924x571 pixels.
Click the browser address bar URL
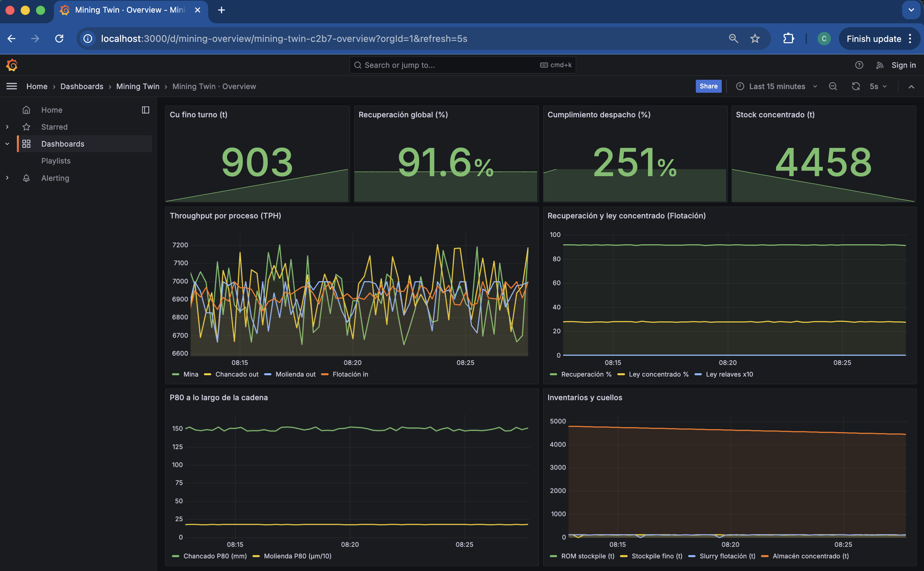point(284,39)
